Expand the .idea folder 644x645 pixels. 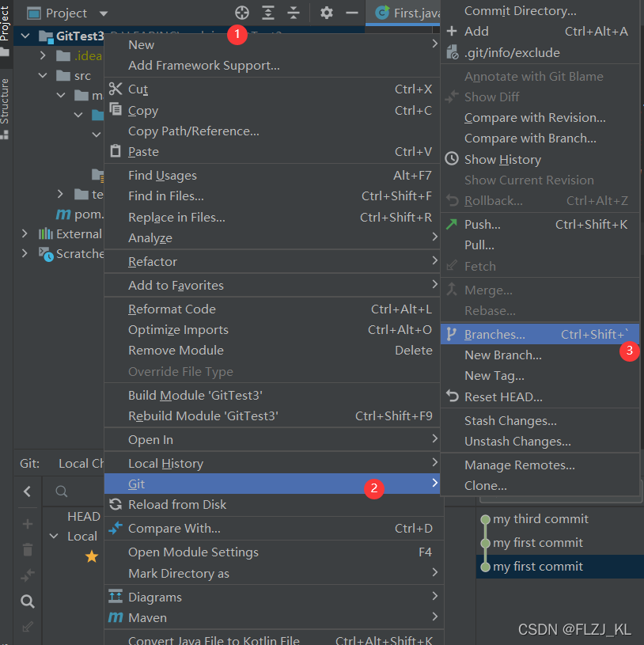tap(43, 55)
